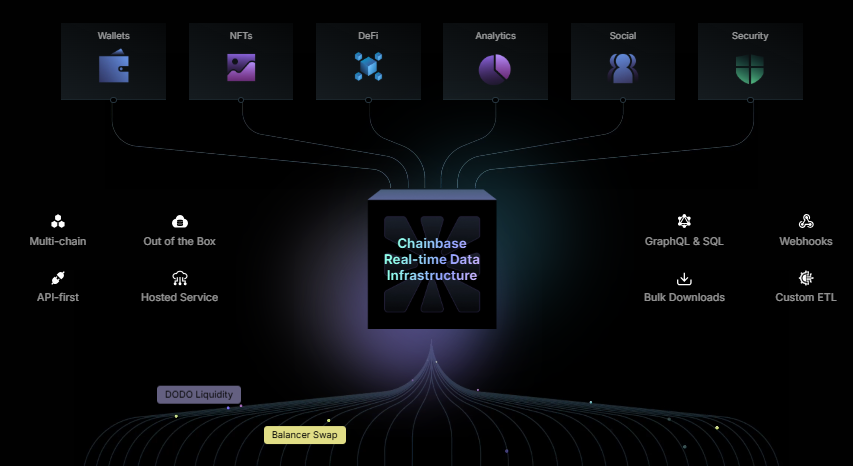Click the DeFi blue cubes icon
This screenshot has width=853, height=466.
coord(368,66)
